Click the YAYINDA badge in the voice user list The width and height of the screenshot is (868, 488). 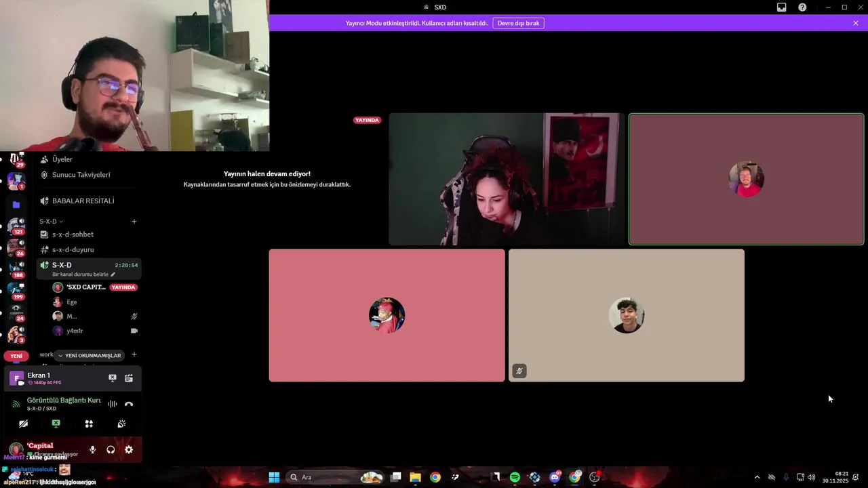[123, 287]
